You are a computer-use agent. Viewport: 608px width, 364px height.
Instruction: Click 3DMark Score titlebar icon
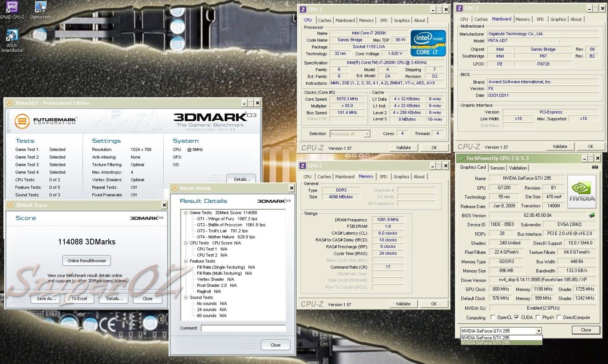10,205
